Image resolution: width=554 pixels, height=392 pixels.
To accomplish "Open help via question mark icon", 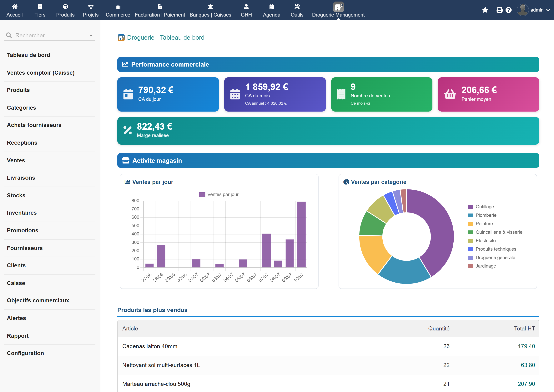I will pos(508,10).
